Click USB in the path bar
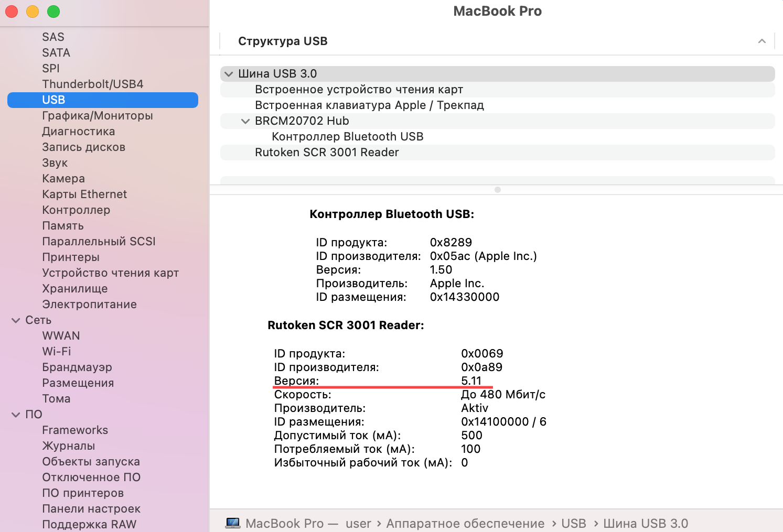Image resolution: width=783 pixels, height=532 pixels. pos(574,523)
